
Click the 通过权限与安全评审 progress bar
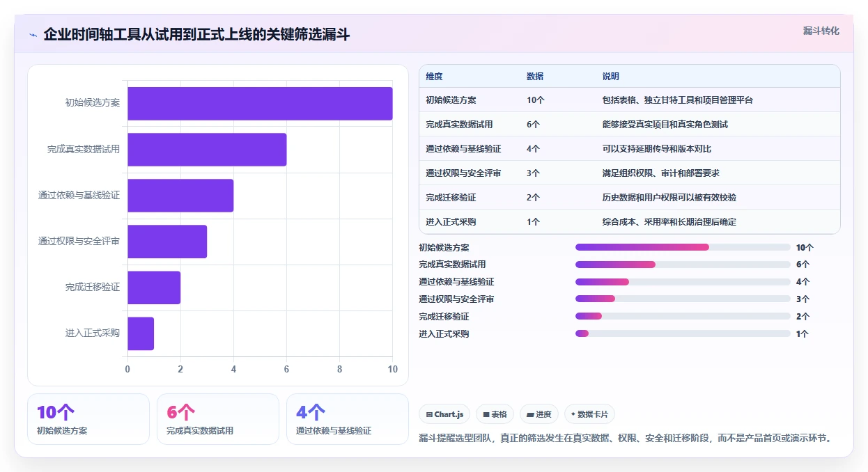tap(683, 299)
